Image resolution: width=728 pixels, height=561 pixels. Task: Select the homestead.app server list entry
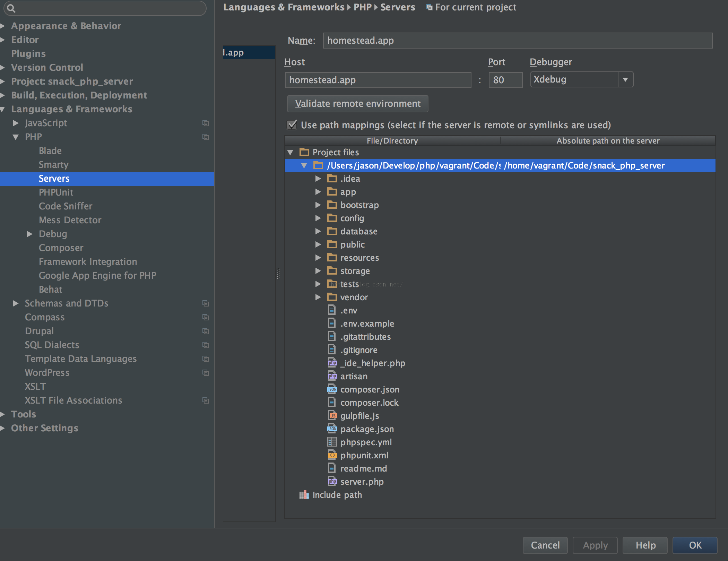click(249, 52)
